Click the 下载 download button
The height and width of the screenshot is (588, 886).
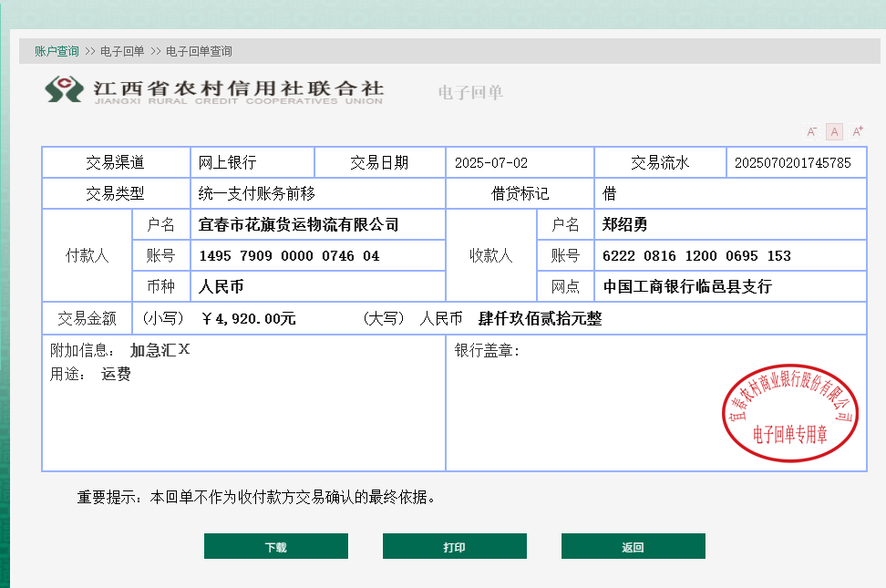pos(276,546)
